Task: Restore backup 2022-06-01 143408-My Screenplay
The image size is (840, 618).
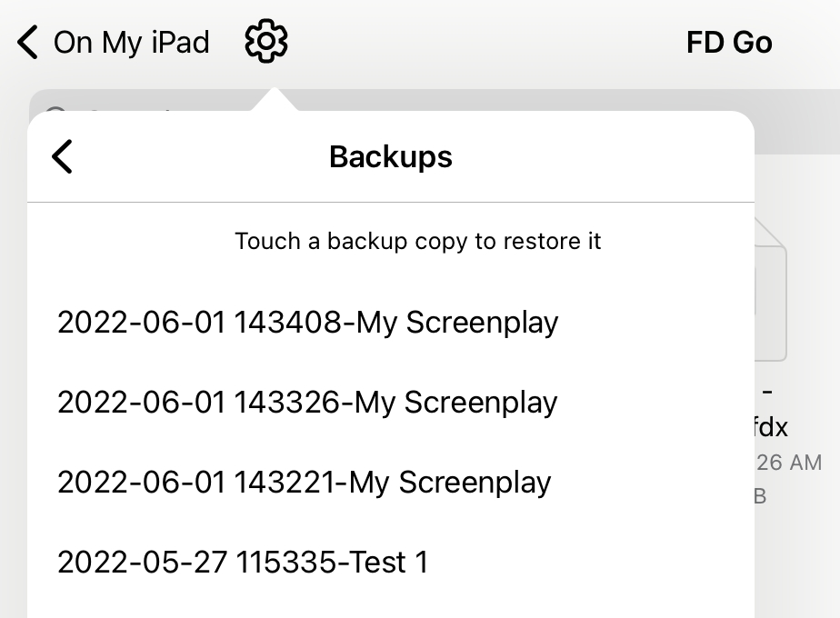Action: pos(307,323)
